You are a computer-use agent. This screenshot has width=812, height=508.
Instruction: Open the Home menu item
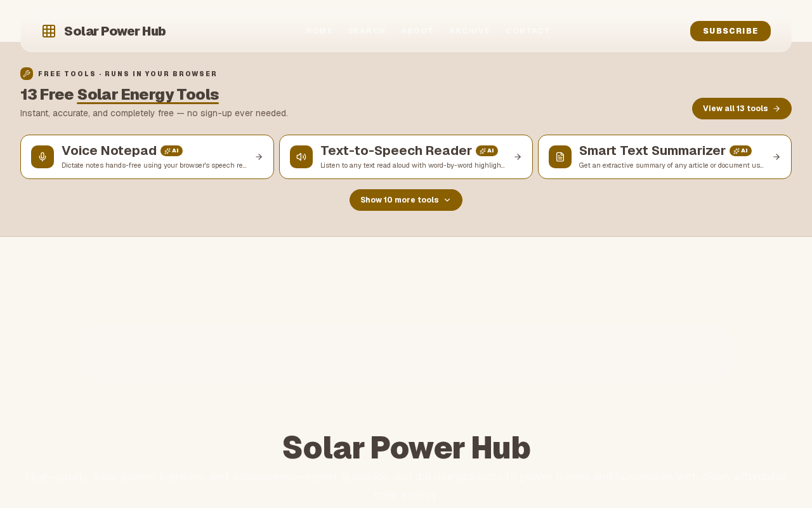[x=319, y=31]
